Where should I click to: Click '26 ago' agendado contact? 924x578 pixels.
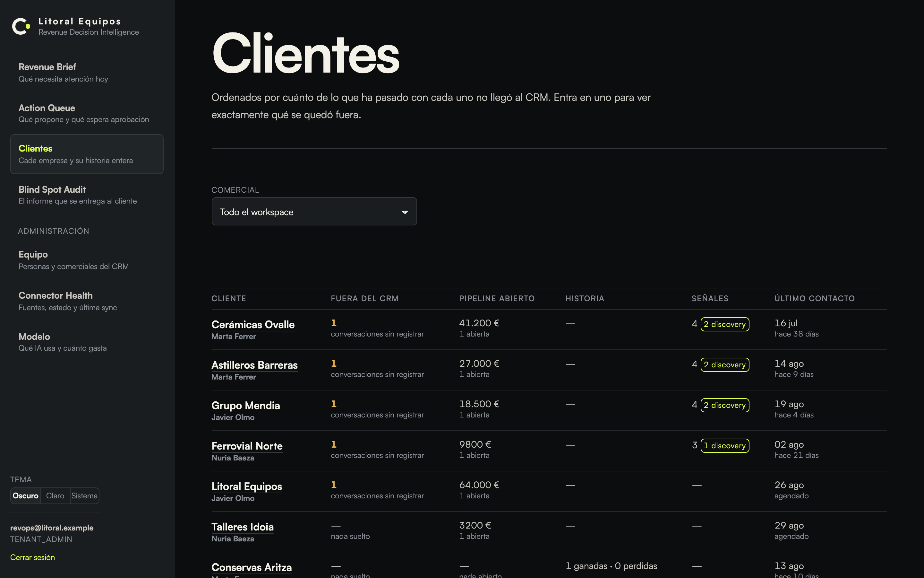[789, 486]
